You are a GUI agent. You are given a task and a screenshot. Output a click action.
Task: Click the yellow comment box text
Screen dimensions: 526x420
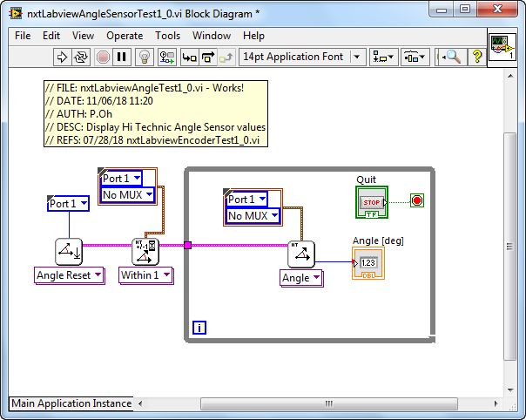156,114
